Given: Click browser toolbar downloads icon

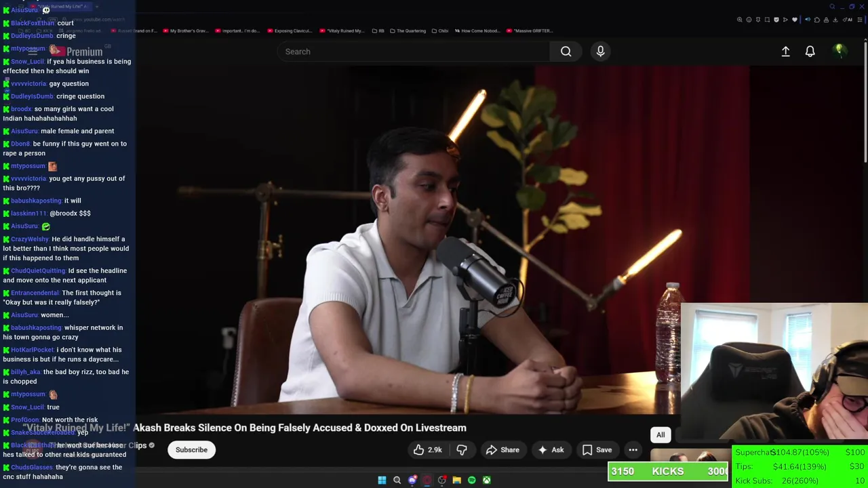Looking at the screenshot, I should (835, 20).
